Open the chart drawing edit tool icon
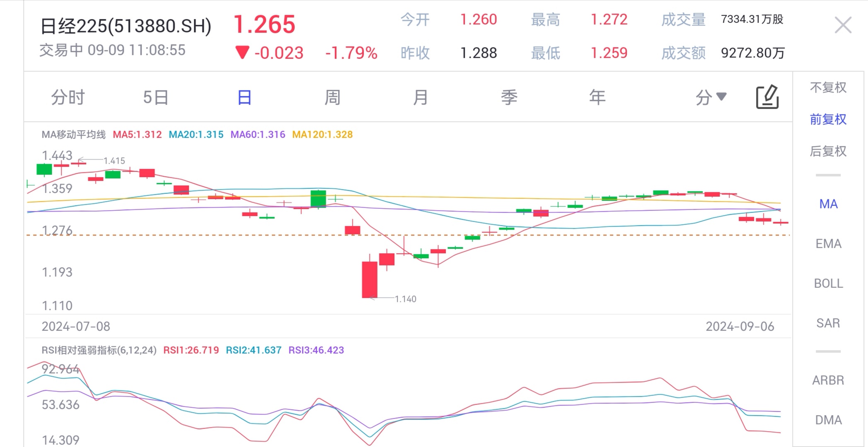The height and width of the screenshot is (447, 868). point(767,98)
